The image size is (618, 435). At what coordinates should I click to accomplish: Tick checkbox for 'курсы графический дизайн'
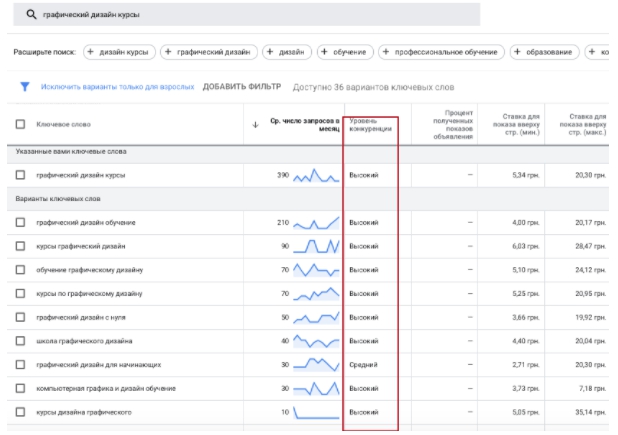pos(20,246)
